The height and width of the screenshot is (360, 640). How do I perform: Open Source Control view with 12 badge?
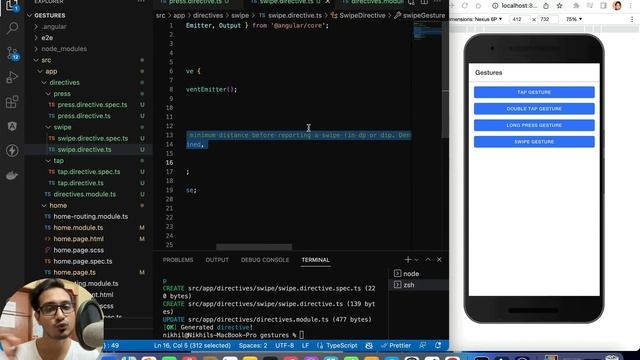point(12,53)
